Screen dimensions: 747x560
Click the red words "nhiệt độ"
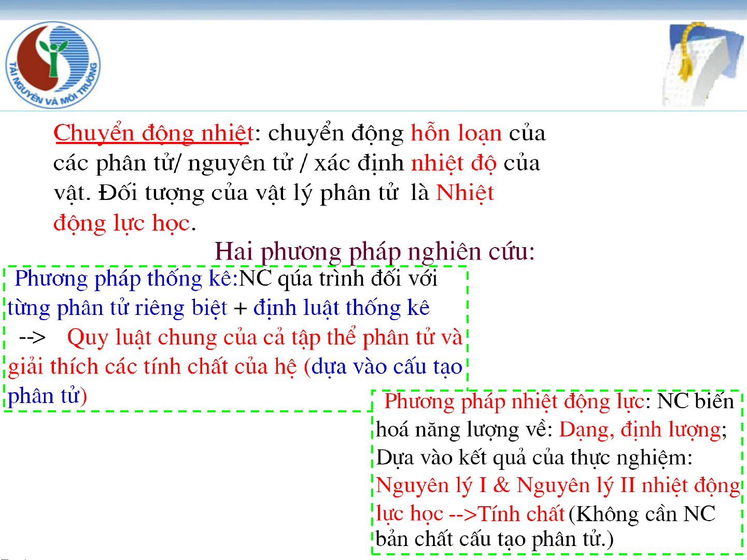point(454,163)
